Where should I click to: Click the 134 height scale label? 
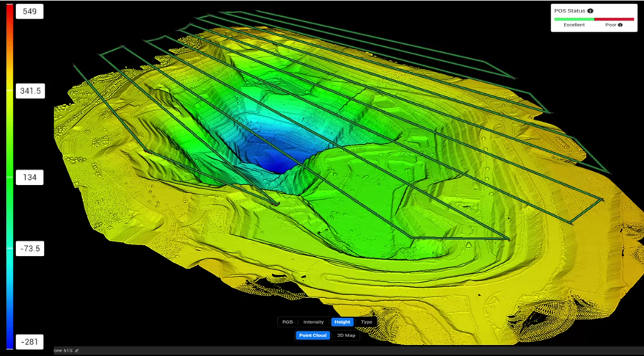coord(29,177)
